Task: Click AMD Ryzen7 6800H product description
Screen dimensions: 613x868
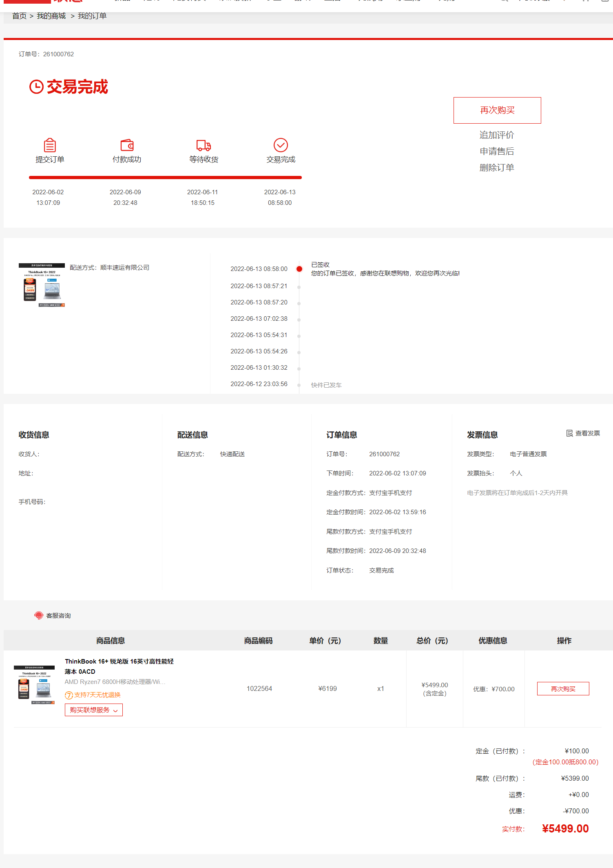Action: pos(115,682)
